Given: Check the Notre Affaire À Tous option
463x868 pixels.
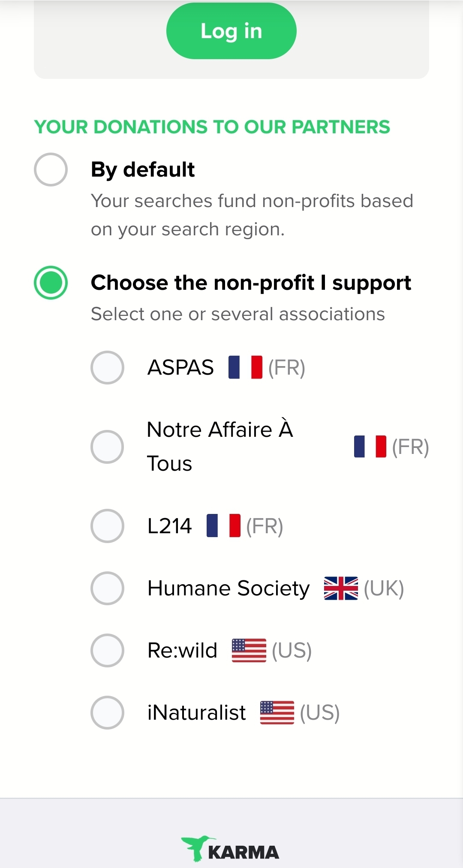Looking at the screenshot, I should tap(107, 447).
